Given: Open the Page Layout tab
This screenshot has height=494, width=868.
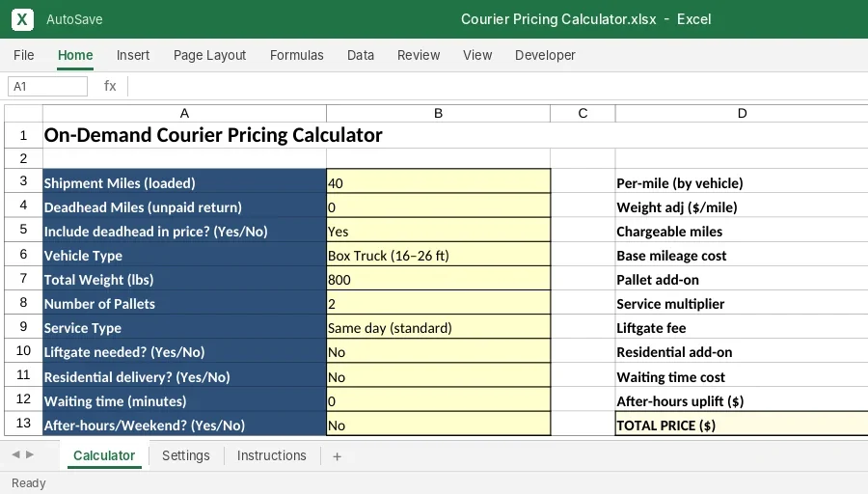Looking at the screenshot, I should point(210,55).
